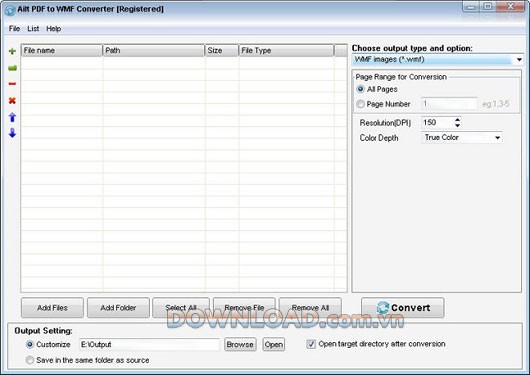
Task: Click the Resolution DPI value field
Action: click(x=437, y=122)
